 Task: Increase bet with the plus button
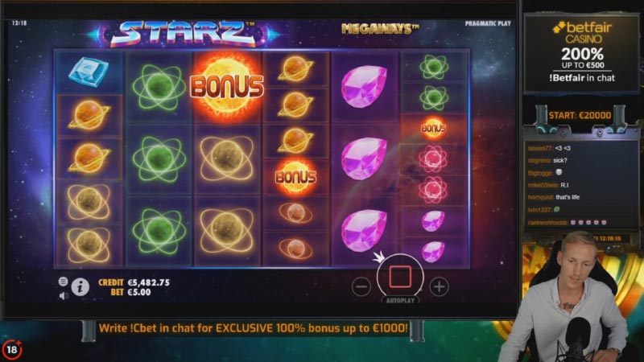pos(439,286)
